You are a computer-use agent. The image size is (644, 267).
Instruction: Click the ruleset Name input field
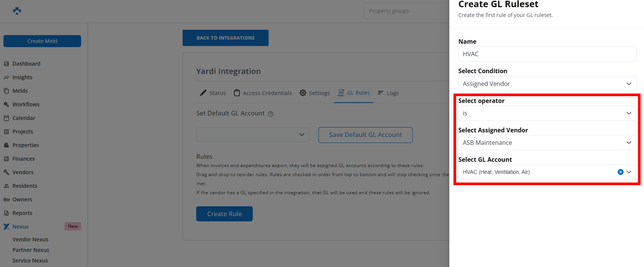[x=547, y=54]
